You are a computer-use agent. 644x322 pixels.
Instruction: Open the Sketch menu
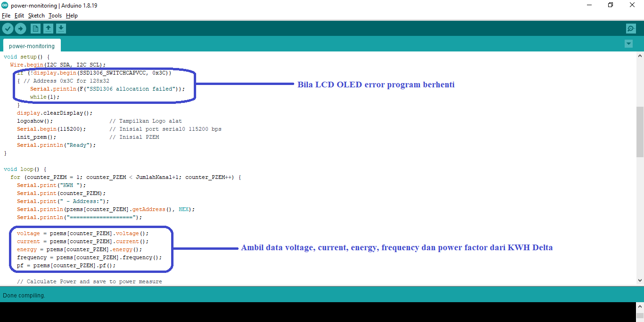pyautogui.click(x=36, y=16)
